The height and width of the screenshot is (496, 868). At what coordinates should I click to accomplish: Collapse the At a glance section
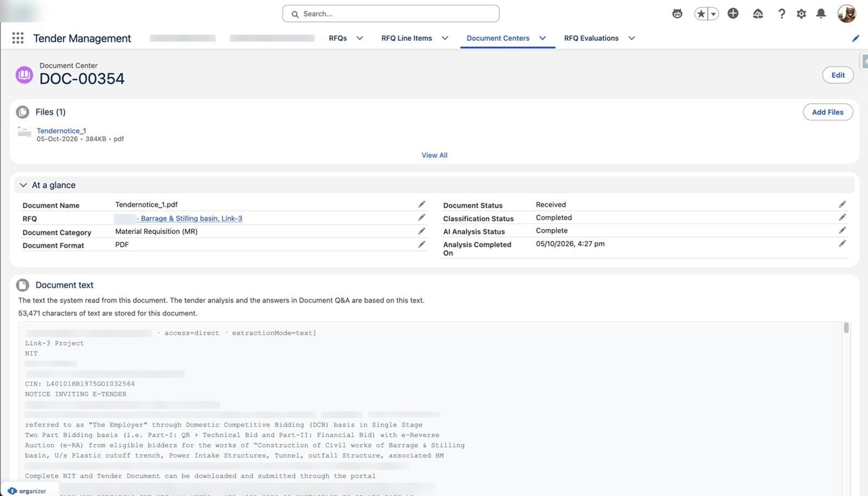click(x=23, y=185)
